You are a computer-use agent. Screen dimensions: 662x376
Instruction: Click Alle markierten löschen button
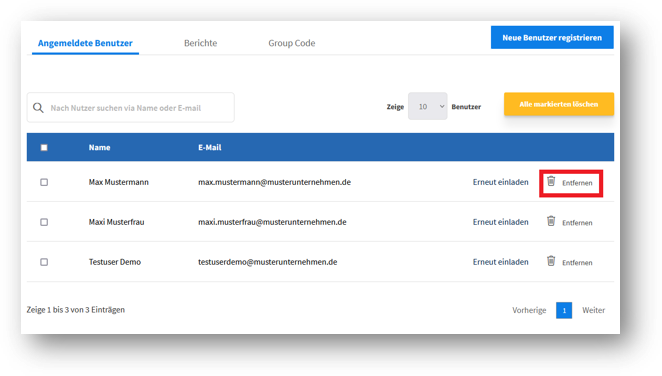point(559,104)
